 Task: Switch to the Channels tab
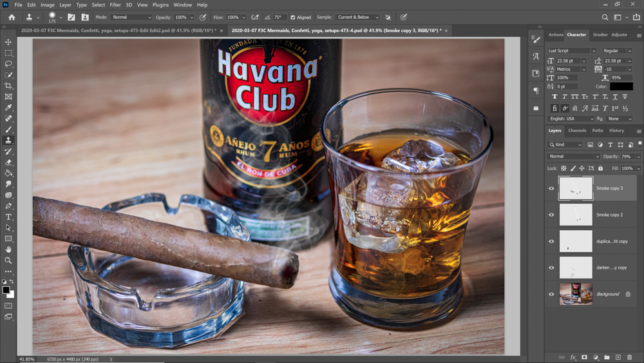pyautogui.click(x=577, y=131)
